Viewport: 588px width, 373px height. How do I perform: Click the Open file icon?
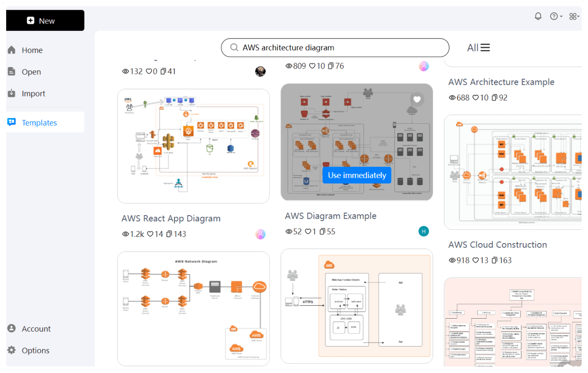point(12,72)
